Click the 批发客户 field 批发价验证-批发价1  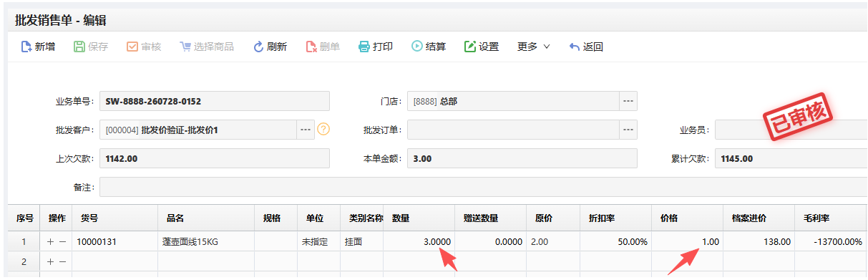(198, 130)
